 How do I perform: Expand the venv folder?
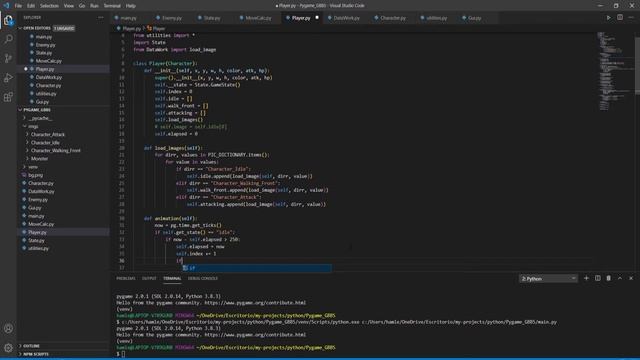click(x=63, y=167)
